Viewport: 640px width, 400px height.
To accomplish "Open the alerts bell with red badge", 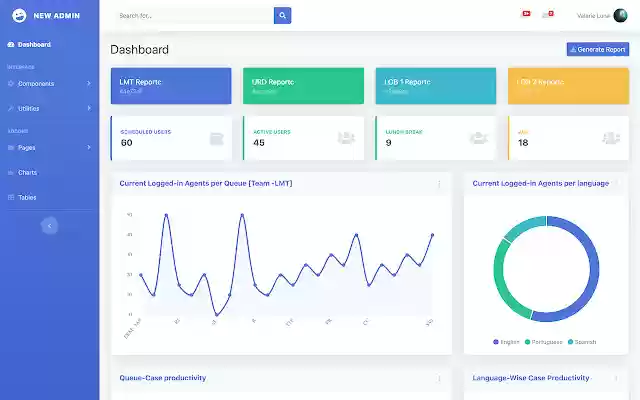I will click(526, 14).
